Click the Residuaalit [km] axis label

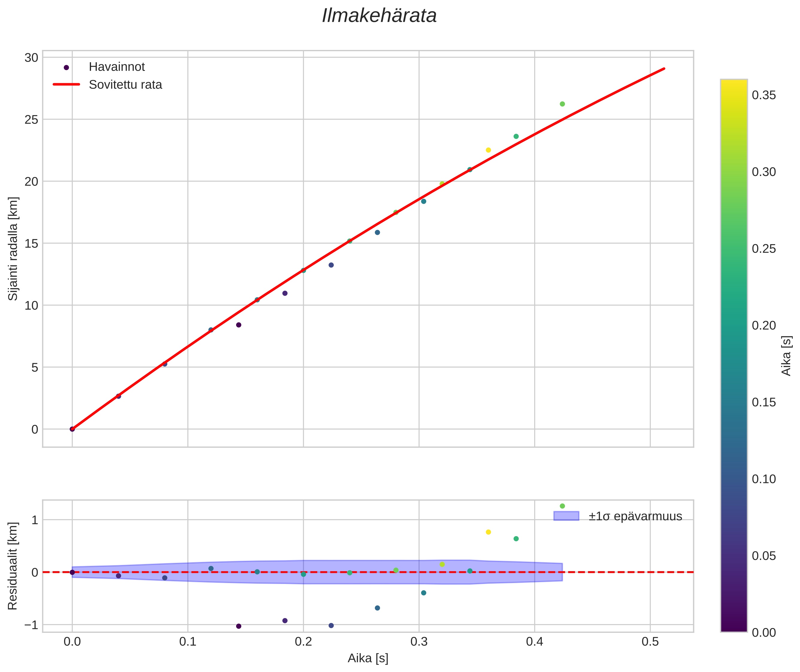pos(13,566)
